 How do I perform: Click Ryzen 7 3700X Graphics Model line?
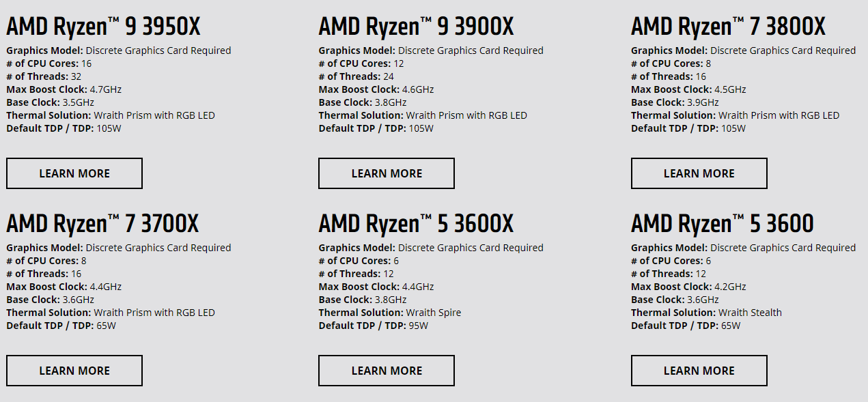point(118,248)
